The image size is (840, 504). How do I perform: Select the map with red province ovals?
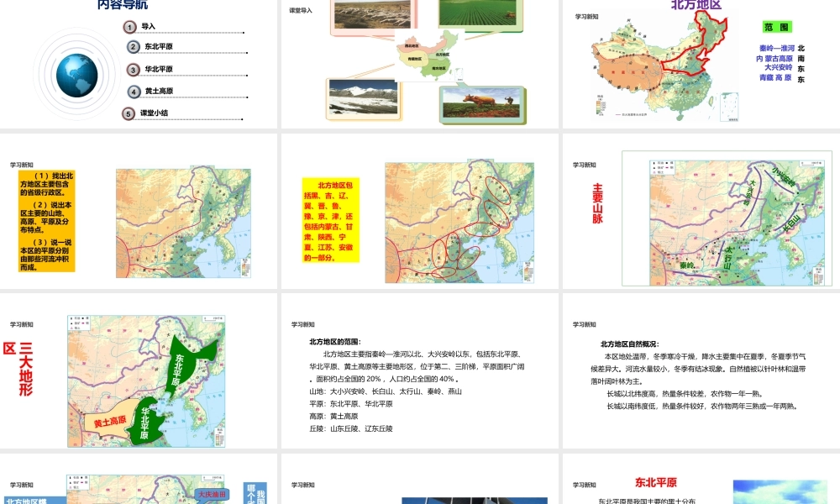459,223
